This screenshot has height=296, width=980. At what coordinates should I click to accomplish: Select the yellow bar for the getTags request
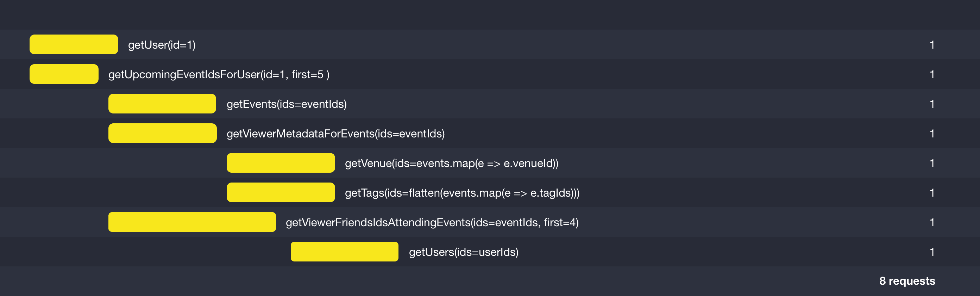pyautogui.click(x=281, y=193)
